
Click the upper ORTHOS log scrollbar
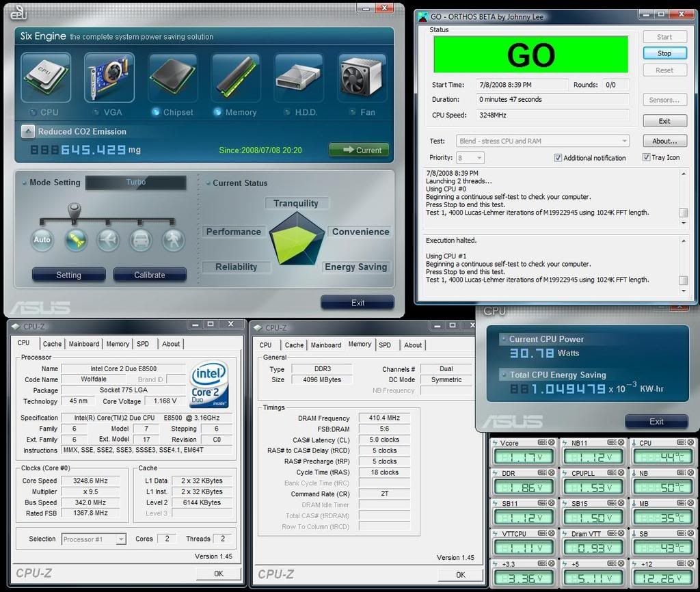click(x=683, y=198)
